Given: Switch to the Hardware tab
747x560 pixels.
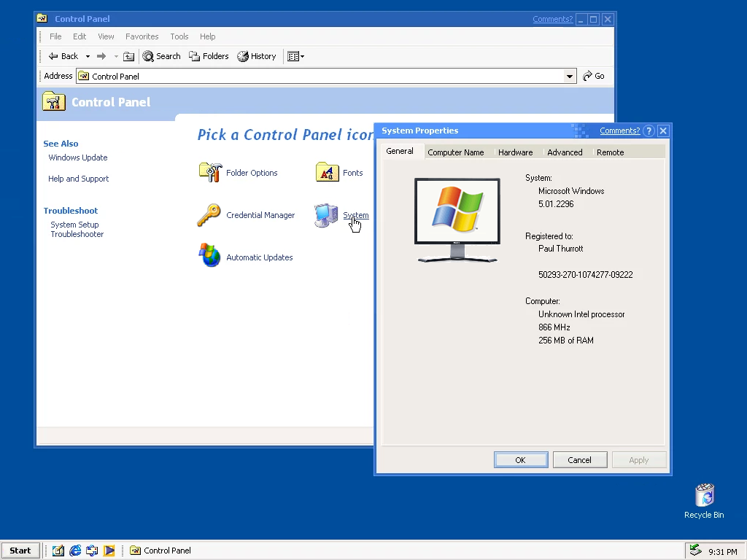Looking at the screenshot, I should [x=515, y=152].
